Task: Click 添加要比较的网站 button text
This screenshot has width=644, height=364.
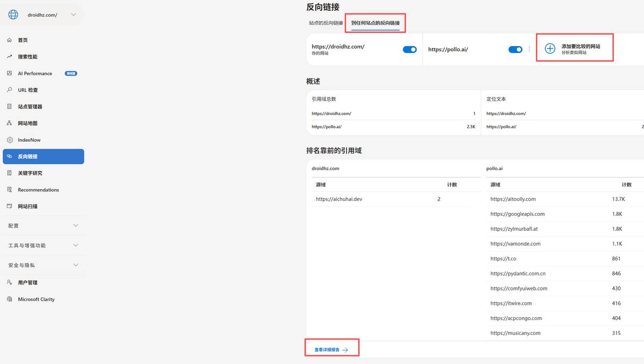Action: tap(581, 46)
